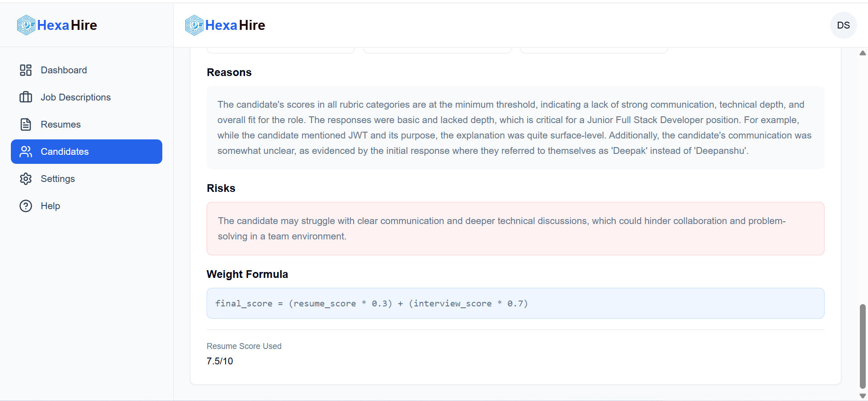Select the Job Descriptions briefcase icon
The width and height of the screenshot is (868, 401).
pos(26,97)
